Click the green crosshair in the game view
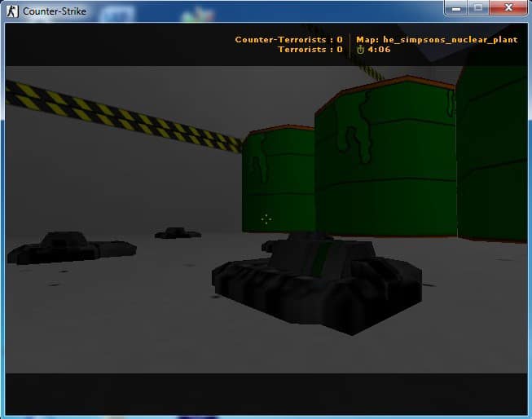 click(266, 219)
